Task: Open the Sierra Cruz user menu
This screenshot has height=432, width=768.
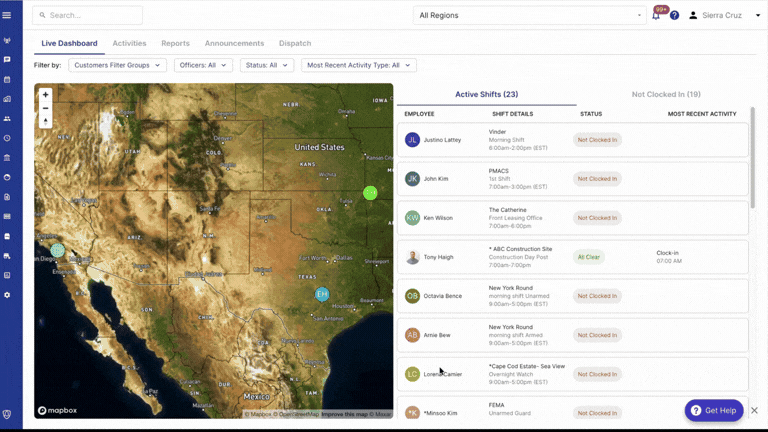Action: coord(724,15)
